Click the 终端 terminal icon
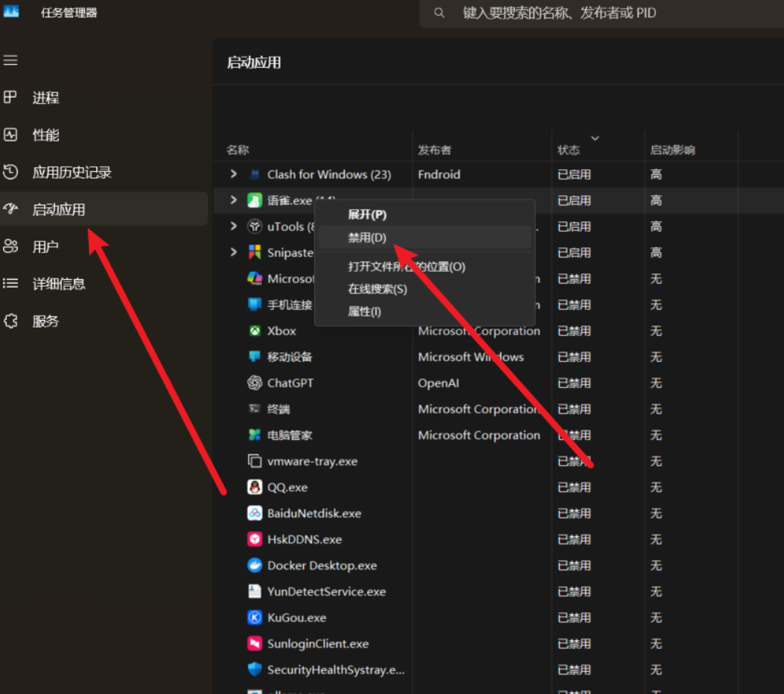Screen dimensions: 784x694 pos(255,409)
